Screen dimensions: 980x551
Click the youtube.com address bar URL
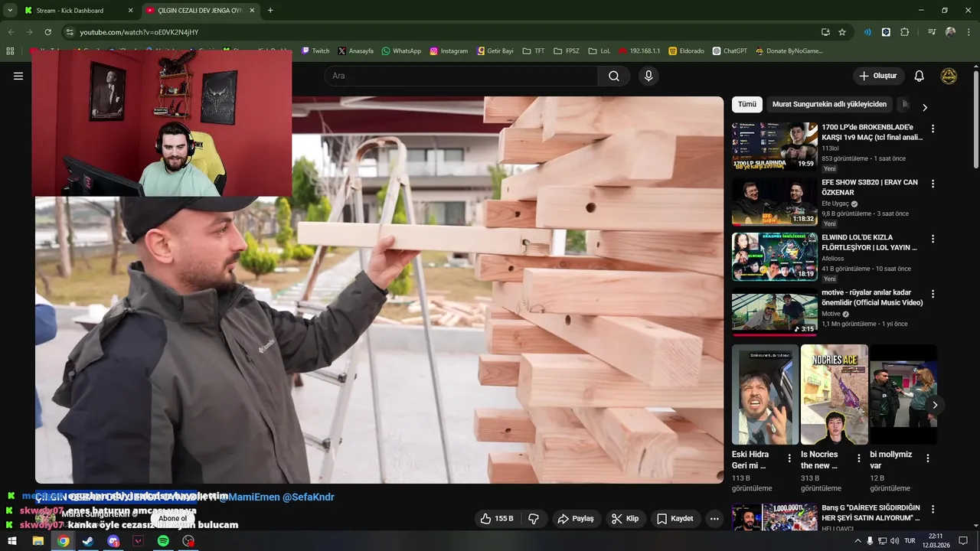[x=139, y=32]
